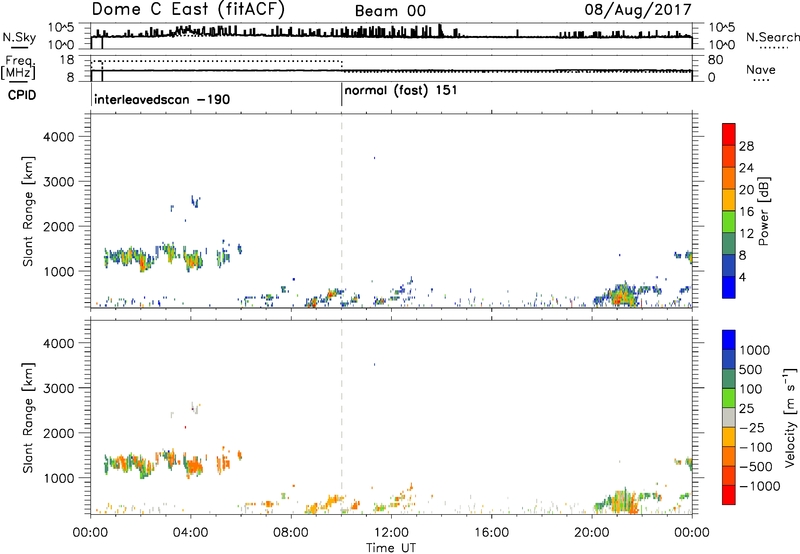Image resolution: width=800 pixels, height=554 pixels.
Task: Click the '12:00' time axis label
Action: 391,533
